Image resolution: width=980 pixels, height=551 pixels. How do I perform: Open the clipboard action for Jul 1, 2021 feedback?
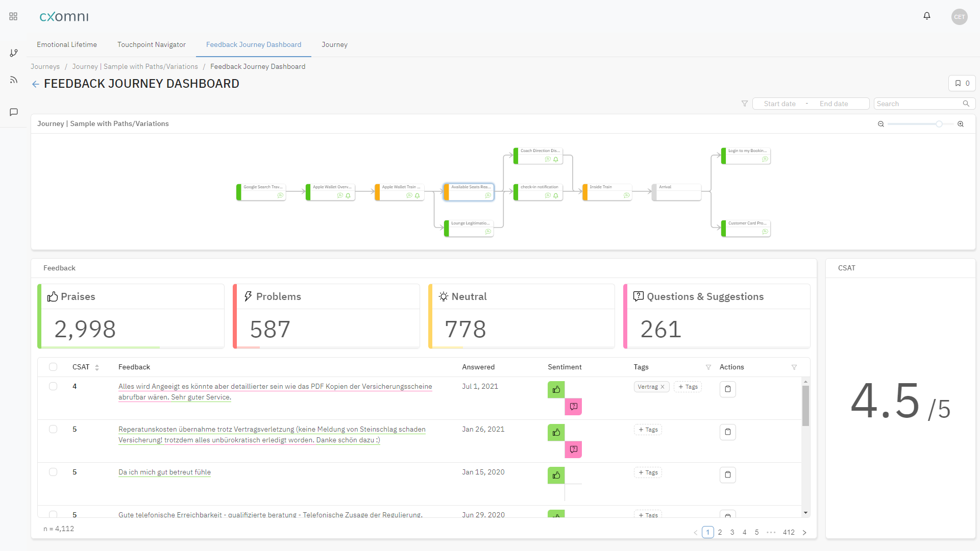click(x=727, y=389)
